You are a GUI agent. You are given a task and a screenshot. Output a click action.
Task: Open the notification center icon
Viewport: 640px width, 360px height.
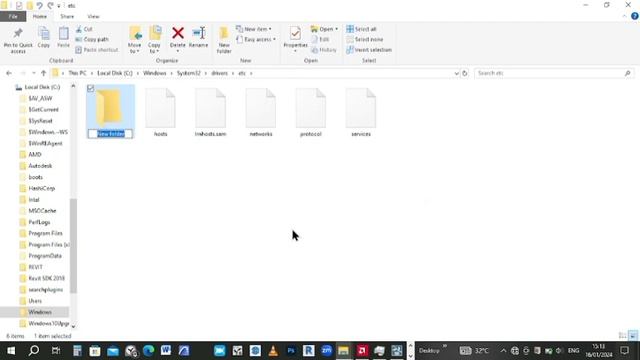point(624,351)
